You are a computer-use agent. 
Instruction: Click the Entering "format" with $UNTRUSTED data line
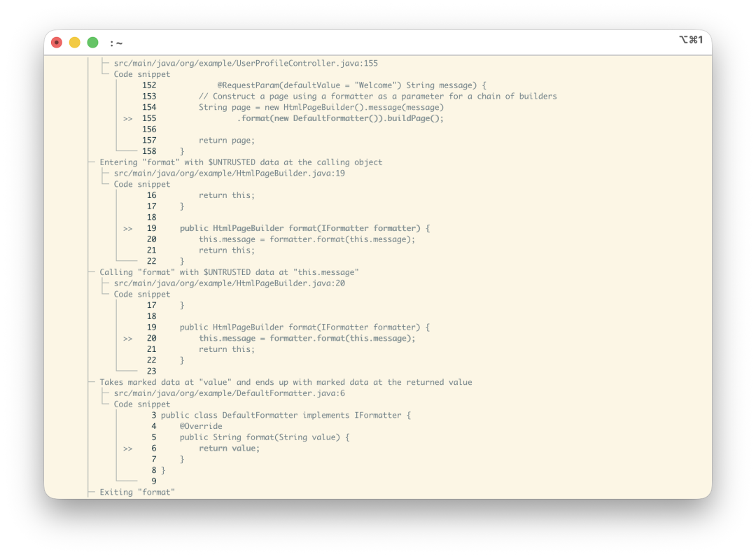pyautogui.click(x=241, y=162)
